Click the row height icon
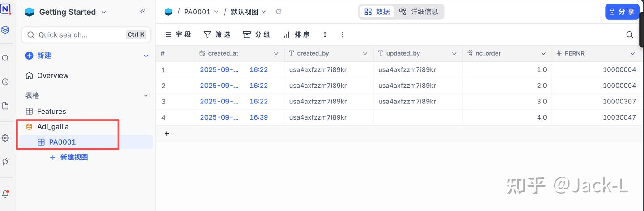This screenshot has height=211, width=644. [x=325, y=34]
